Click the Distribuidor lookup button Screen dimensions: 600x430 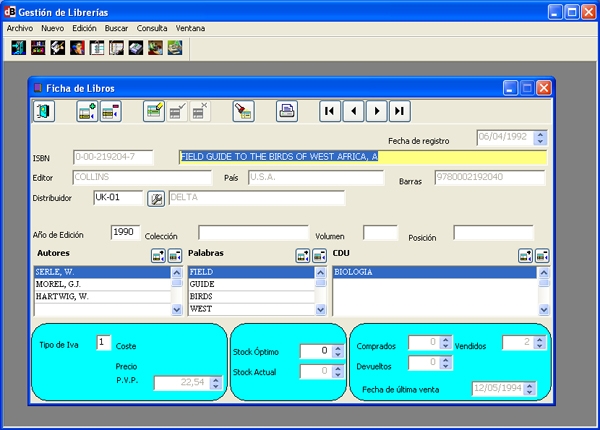coord(156,198)
